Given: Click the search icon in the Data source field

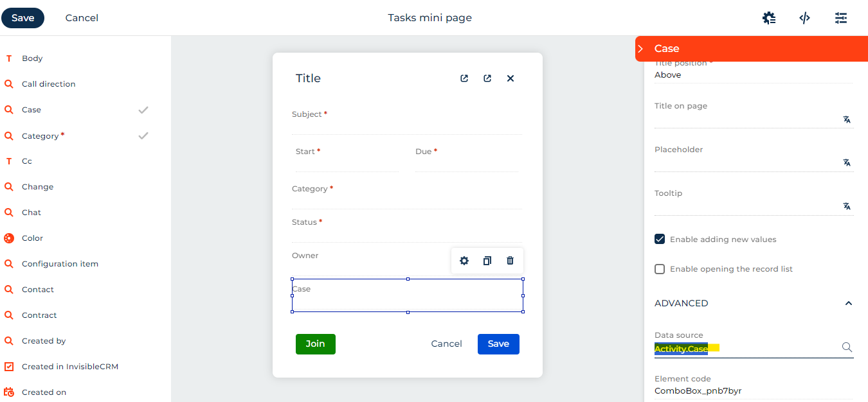Looking at the screenshot, I should (x=847, y=347).
